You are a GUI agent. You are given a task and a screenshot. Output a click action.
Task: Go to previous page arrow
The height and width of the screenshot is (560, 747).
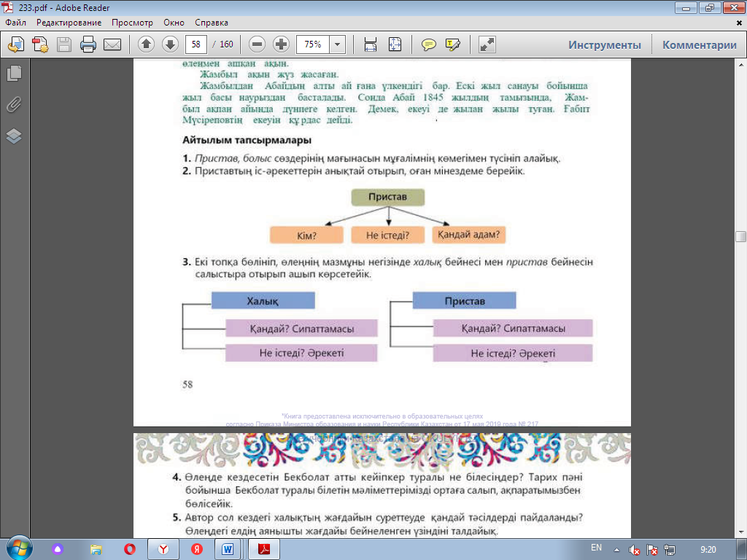(146, 44)
